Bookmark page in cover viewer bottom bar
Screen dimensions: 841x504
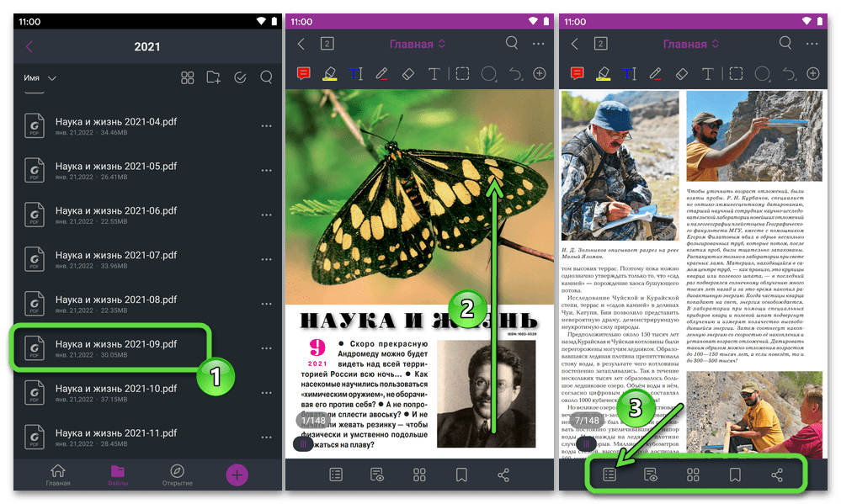tap(461, 475)
